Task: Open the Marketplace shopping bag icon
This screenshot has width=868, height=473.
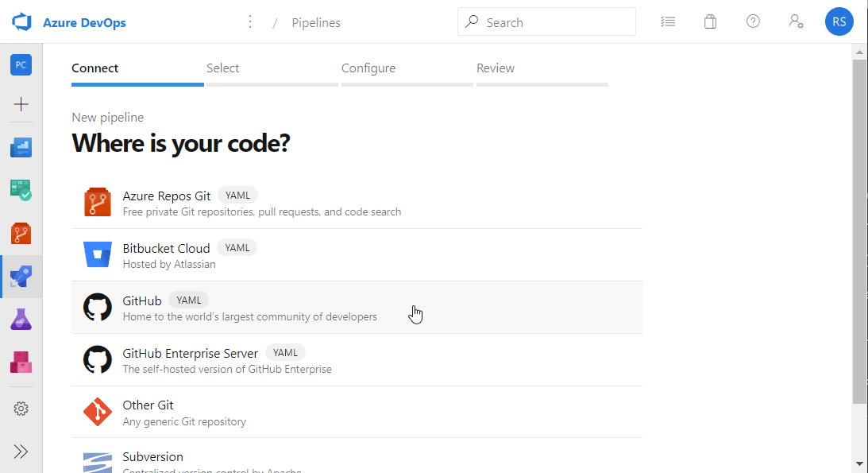Action: (710, 21)
